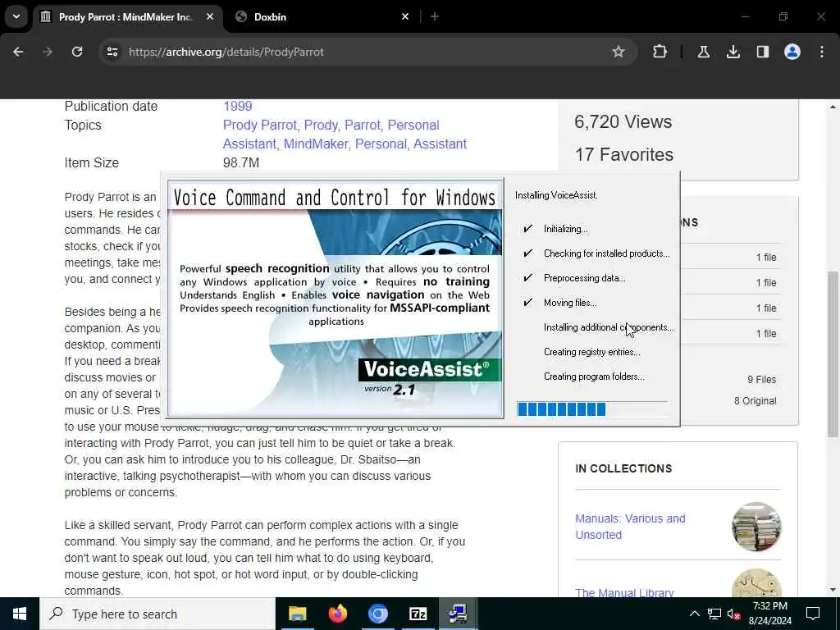Click the Manuals collection book stack thumbnail
Viewport: 840px width, 630px height.
(756, 527)
